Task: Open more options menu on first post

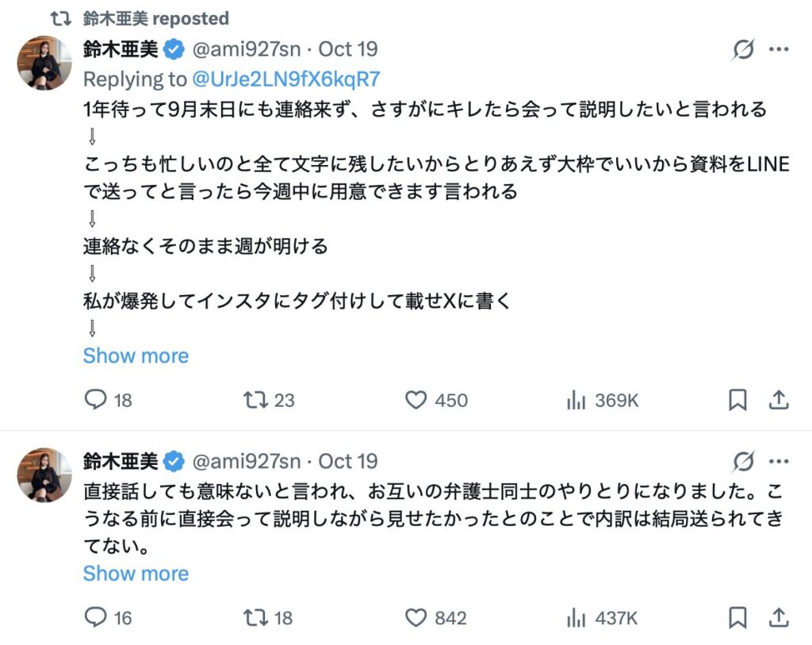Action: click(779, 50)
